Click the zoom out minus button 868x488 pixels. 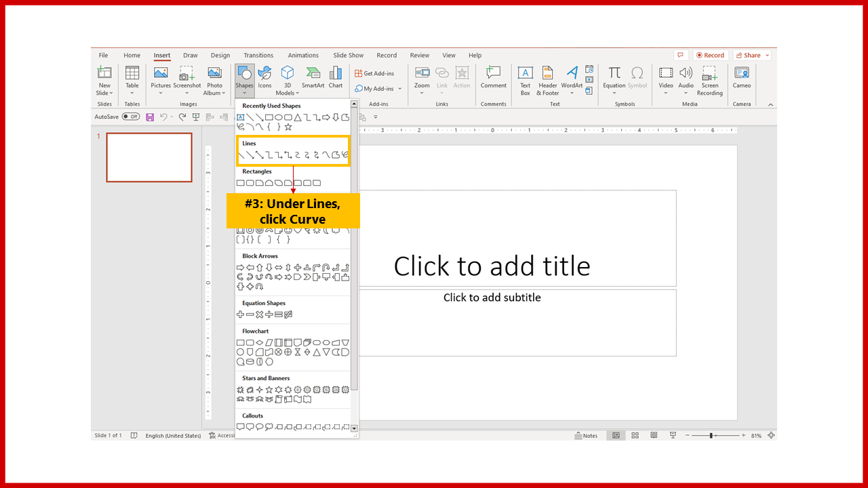point(686,436)
